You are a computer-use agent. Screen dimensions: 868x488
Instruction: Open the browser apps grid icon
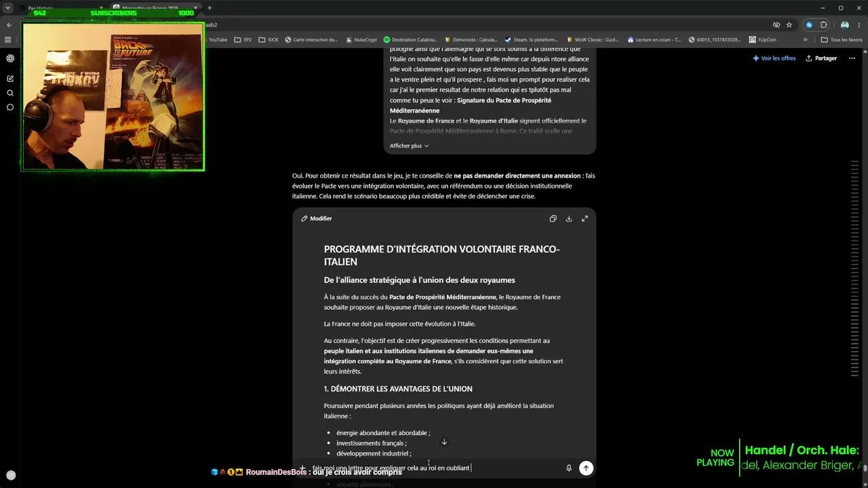(x=7, y=40)
